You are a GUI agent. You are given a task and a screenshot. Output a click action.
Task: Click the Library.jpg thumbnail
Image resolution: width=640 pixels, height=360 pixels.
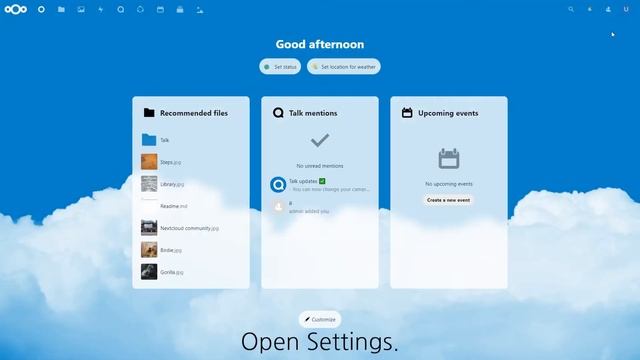149,184
